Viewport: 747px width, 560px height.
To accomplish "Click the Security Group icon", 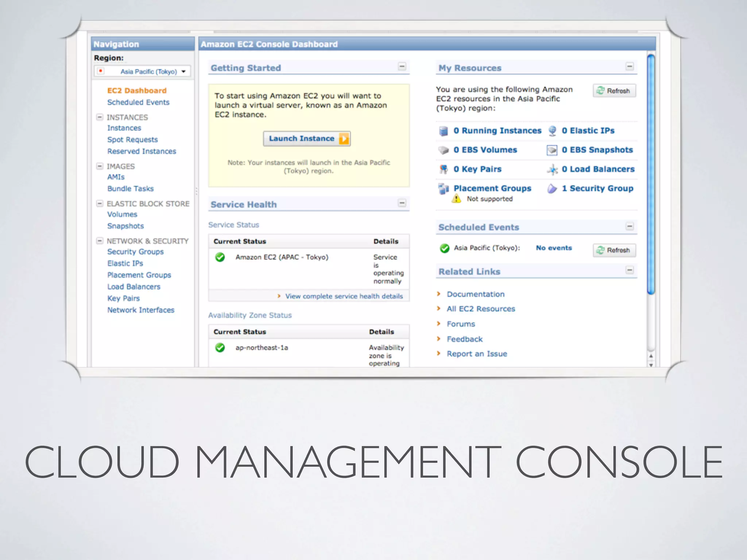I will 552,188.
